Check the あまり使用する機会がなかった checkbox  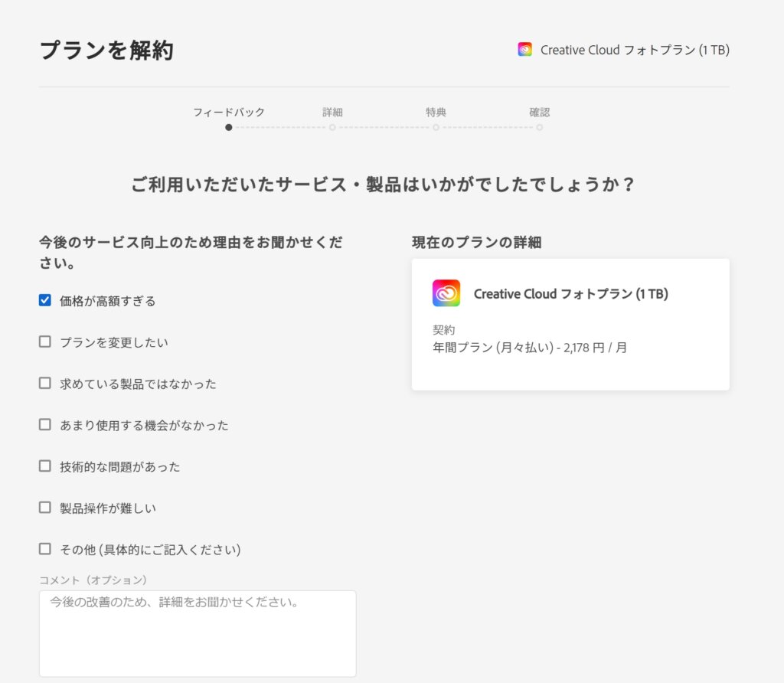click(x=45, y=424)
